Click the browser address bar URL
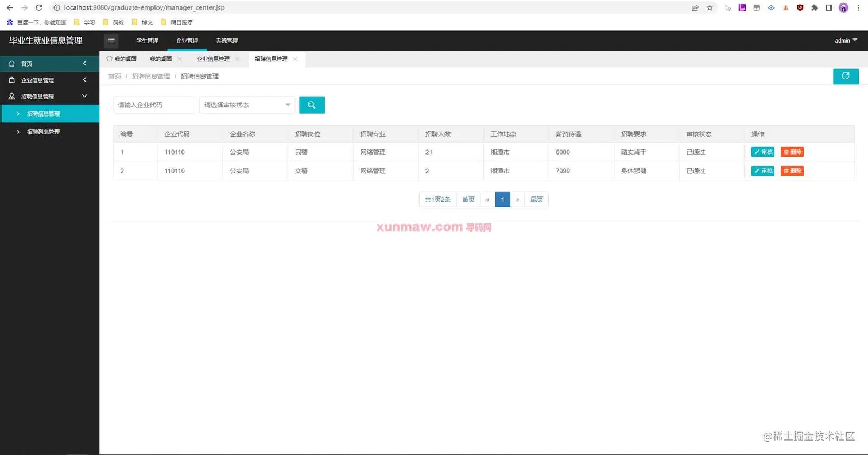Screen dimensions: 868x455 (144, 8)
